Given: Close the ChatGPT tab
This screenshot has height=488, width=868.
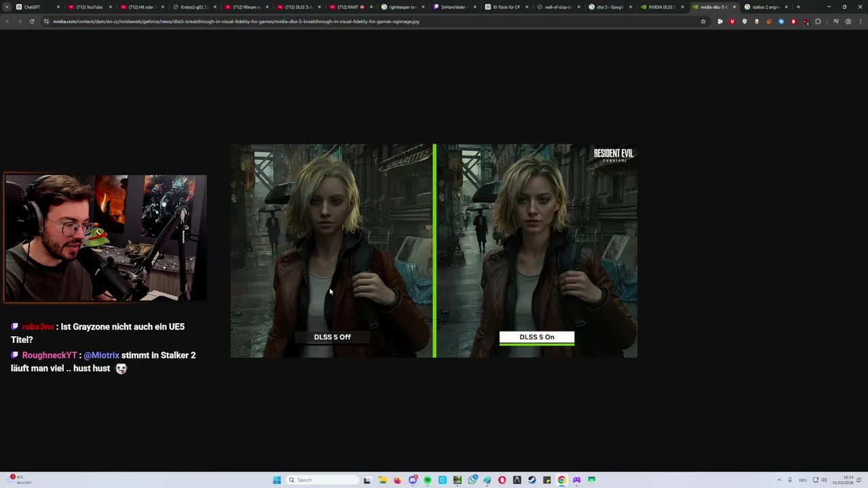Looking at the screenshot, I should [58, 7].
